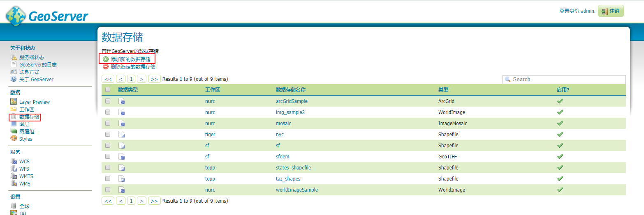Viewport: 644px width, 215px height.
Task: Sort table by 工作区 column header
Action: pyautogui.click(x=213, y=89)
